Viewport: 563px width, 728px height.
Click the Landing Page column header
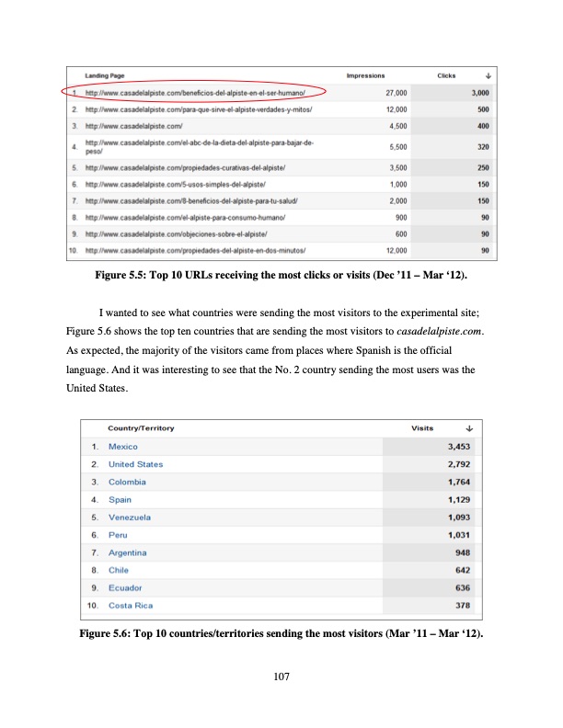(x=105, y=75)
